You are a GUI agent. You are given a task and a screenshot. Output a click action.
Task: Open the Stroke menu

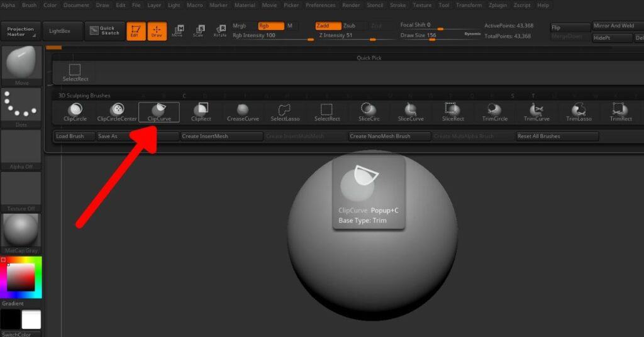pyautogui.click(x=397, y=5)
